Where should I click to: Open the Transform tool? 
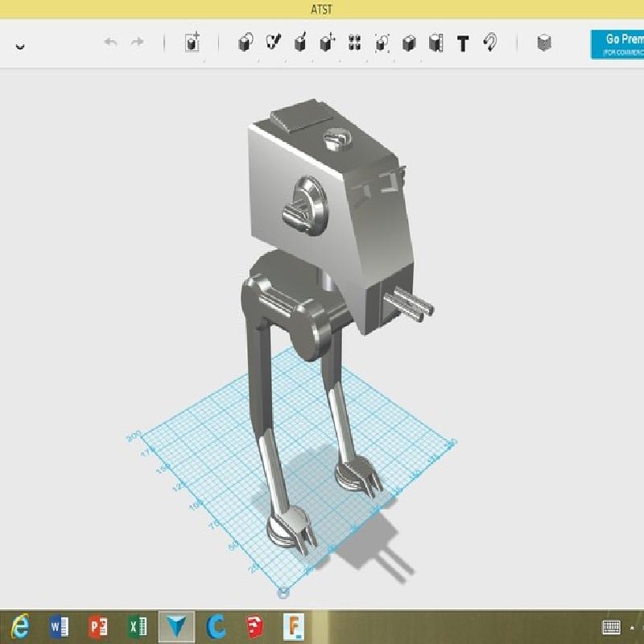pyautogui.click(x=192, y=42)
